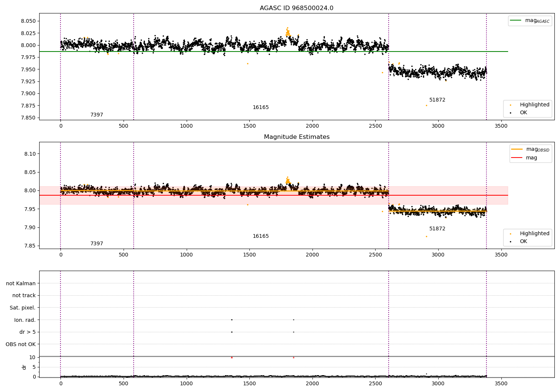Click OK legend entry in top plot
This screenshot has width=560, height=392.
point(519,113)
